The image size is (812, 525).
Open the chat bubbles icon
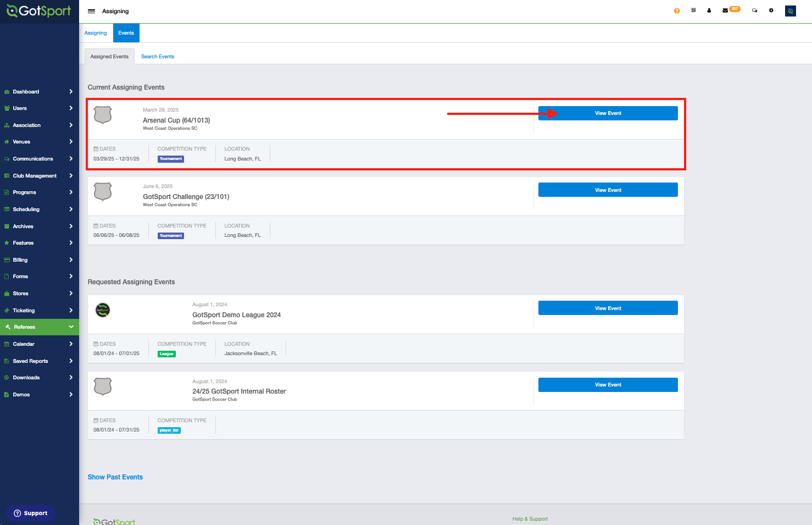click(x=755, y=10)
